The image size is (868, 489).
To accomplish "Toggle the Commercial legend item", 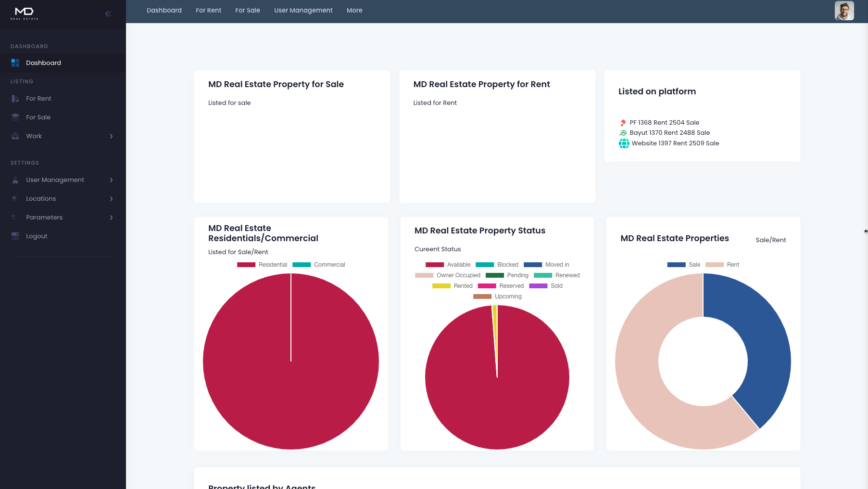I will tap(319, 265).
